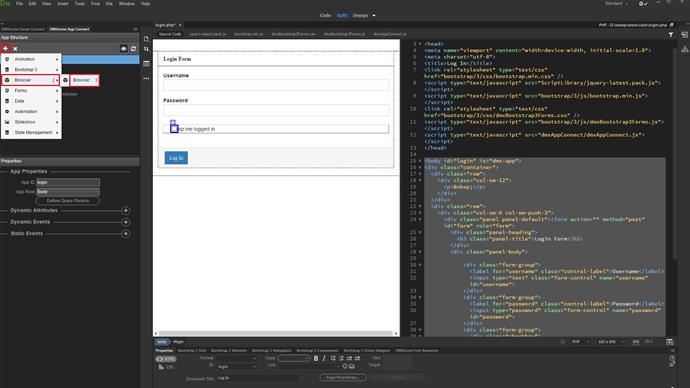
Task: Click the App ID input field
Action: point(68,182)
